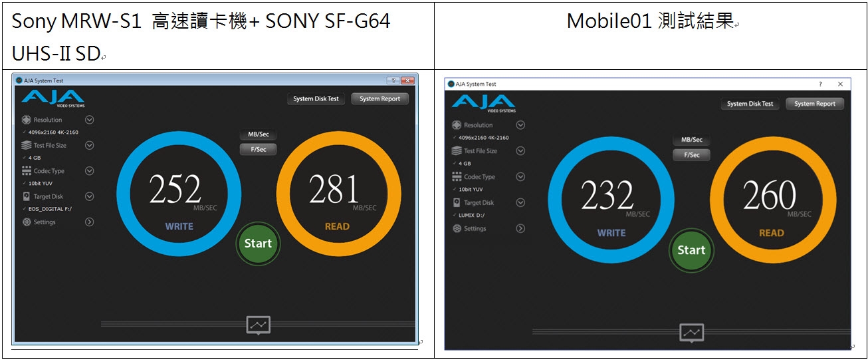Click the 260 read speed gauge
Viewport: 868px width, 360px height.
(x=772, y=200)
